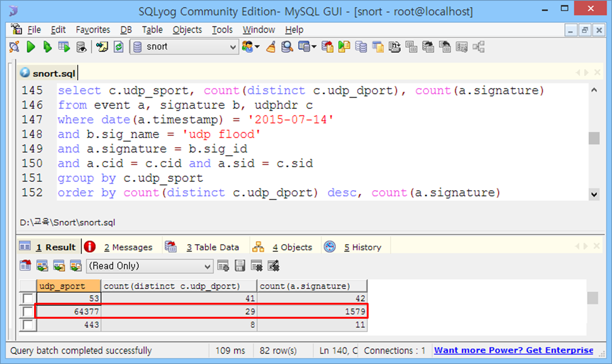Click the count(a.signature) column header

[312, 286]
